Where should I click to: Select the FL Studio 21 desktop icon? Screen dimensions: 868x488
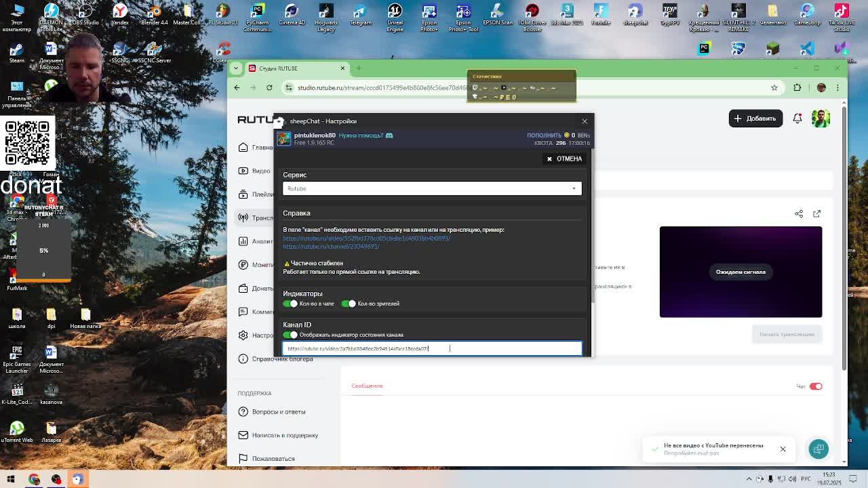pos(223,15)
